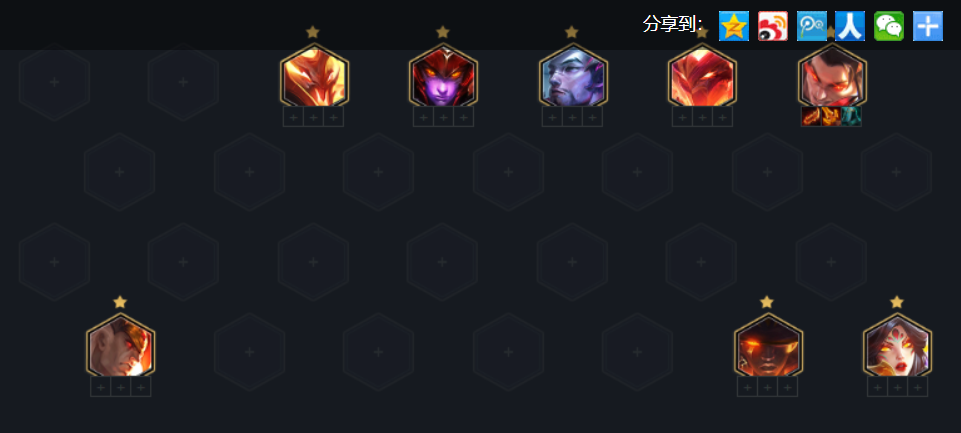Add item in first slot under purple-faced champion
Image resolution: width=961 pixels, height=433 pixels.
pyautogui.click(x=424, y=117)
